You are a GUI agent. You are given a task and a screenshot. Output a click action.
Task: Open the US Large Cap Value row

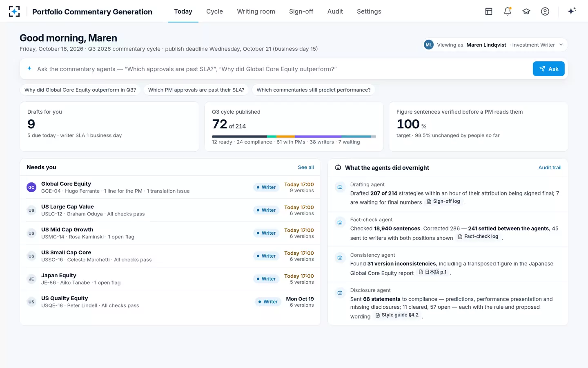pyautogui.click(x=170, y=210)
